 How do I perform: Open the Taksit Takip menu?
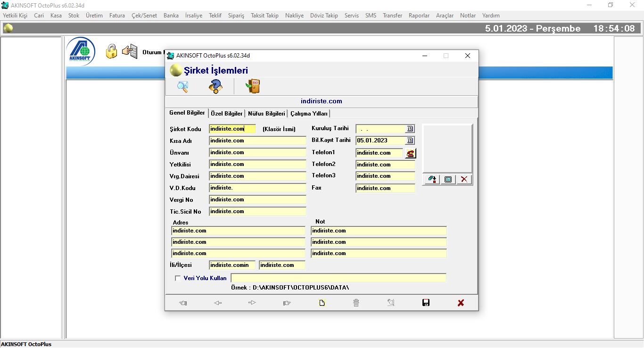click(x=265, y=16)
